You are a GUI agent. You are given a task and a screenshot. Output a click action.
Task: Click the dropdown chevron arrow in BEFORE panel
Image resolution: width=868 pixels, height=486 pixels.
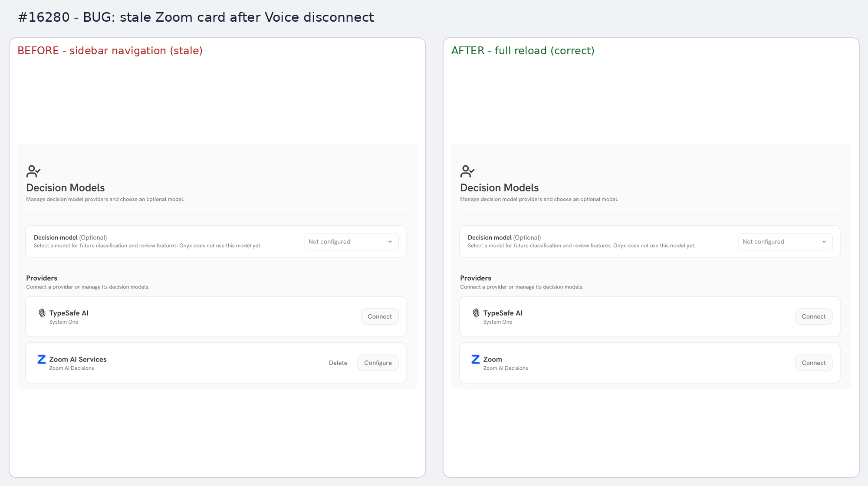[x=390, y=242]
